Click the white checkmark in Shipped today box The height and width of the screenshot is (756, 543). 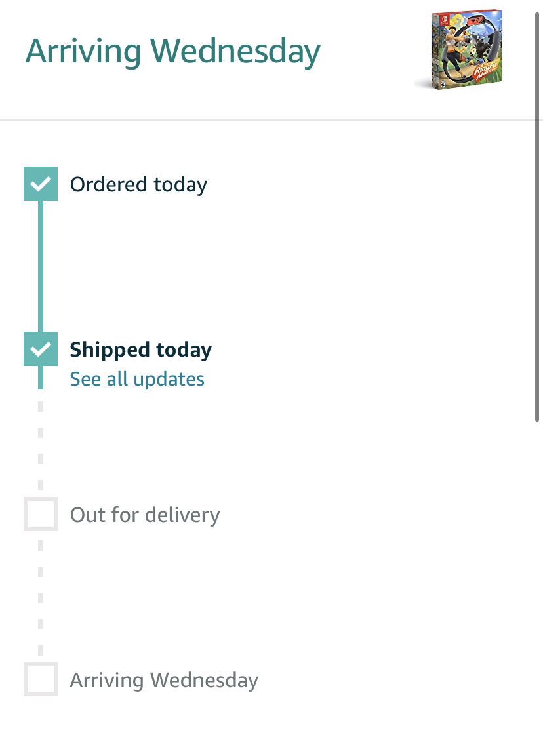pyautogui.click(x=41, y=349)
